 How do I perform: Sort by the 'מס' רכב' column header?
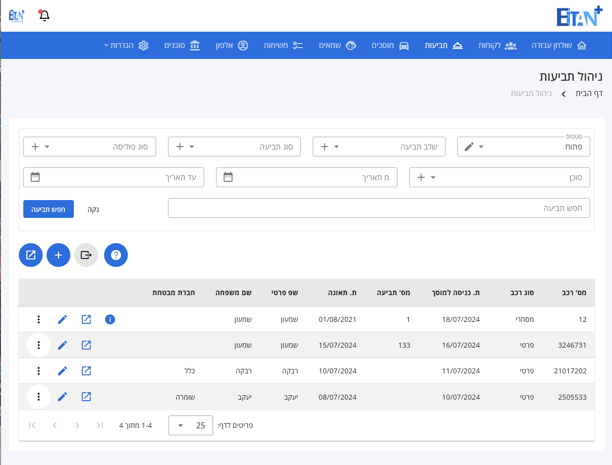pos(574,292)
